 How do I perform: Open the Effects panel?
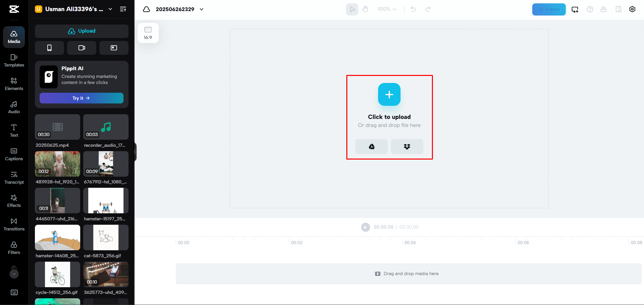pyautogui.click(x=14, y=201)
